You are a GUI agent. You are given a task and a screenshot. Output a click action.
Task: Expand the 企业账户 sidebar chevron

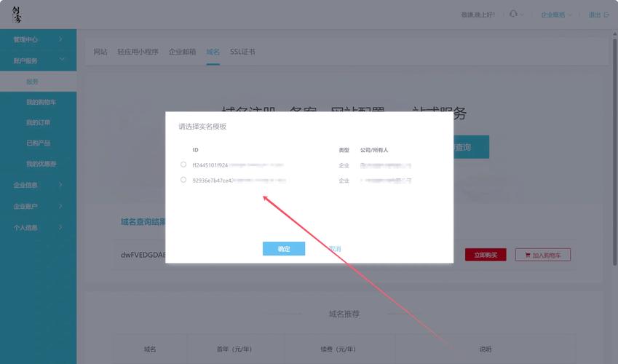click(60, 206)
